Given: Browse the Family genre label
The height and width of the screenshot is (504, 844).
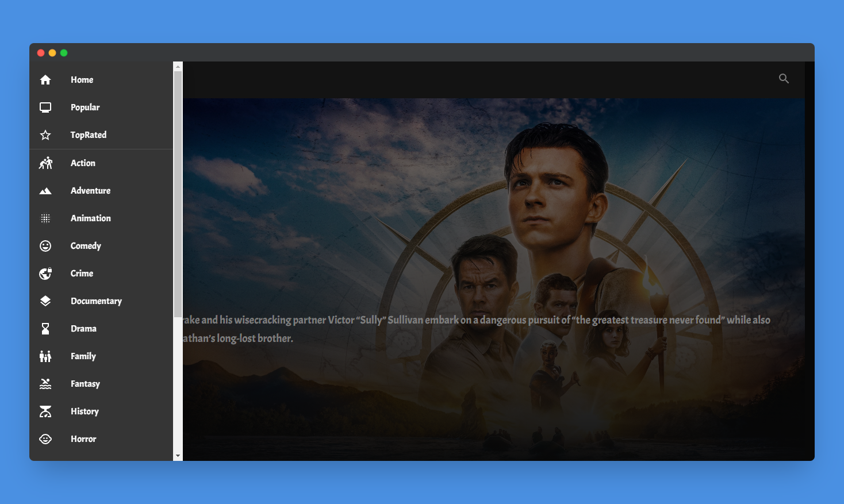Looking at the screenshot, I should coord(83,356).
